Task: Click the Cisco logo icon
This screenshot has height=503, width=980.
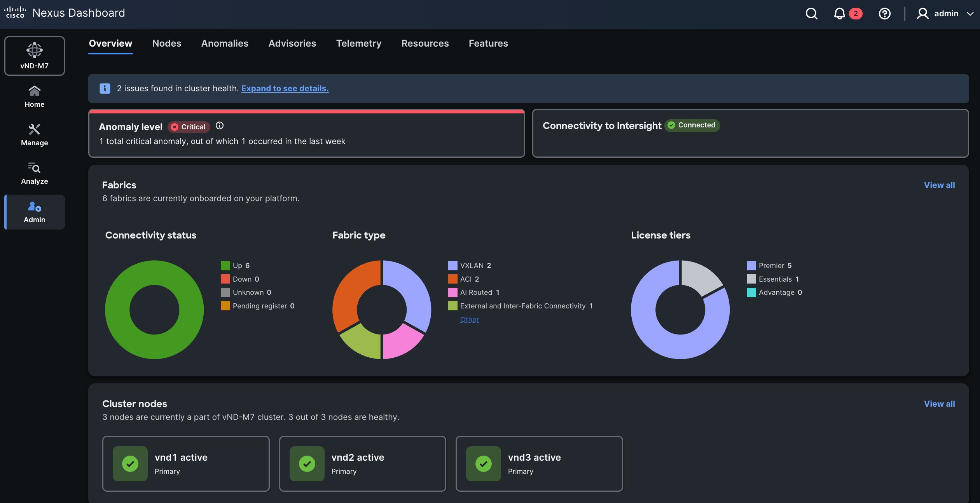Action: coord(15,13)
